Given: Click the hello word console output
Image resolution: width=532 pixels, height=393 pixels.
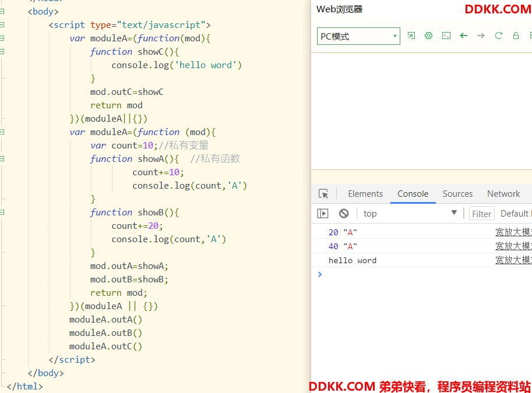Looking at the screenshot, I should point(352,260).
